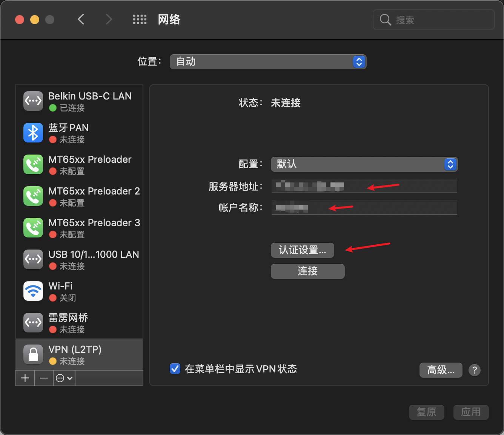This screenshot has height=435, width=504.
Task: Open 认证设置 authentication settings
Action: (302, 250)
